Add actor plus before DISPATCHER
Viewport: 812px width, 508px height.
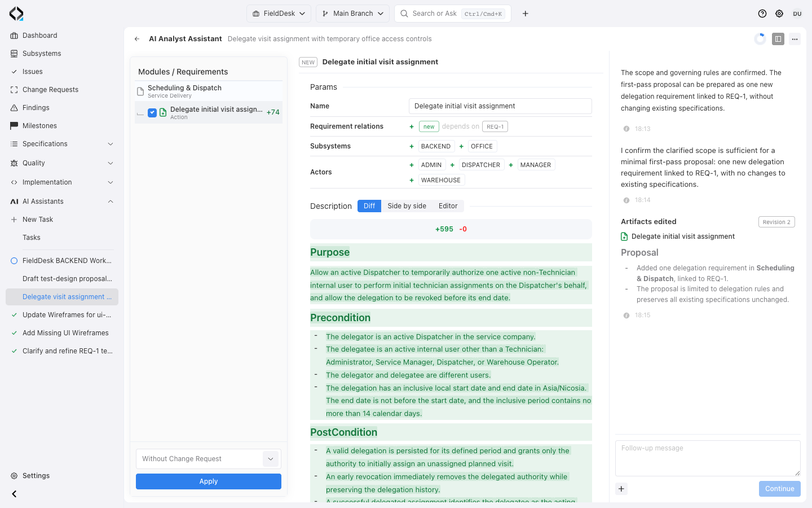452,165
